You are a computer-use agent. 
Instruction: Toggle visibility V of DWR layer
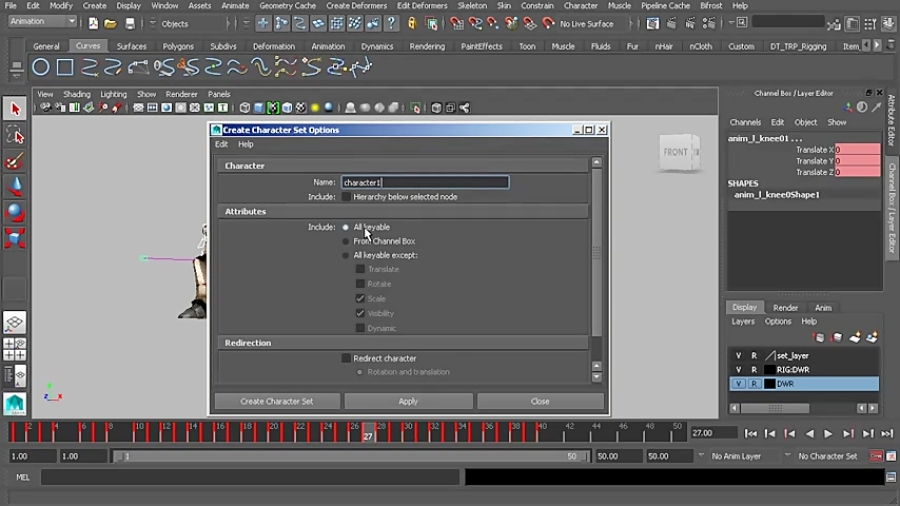(738, 384)
